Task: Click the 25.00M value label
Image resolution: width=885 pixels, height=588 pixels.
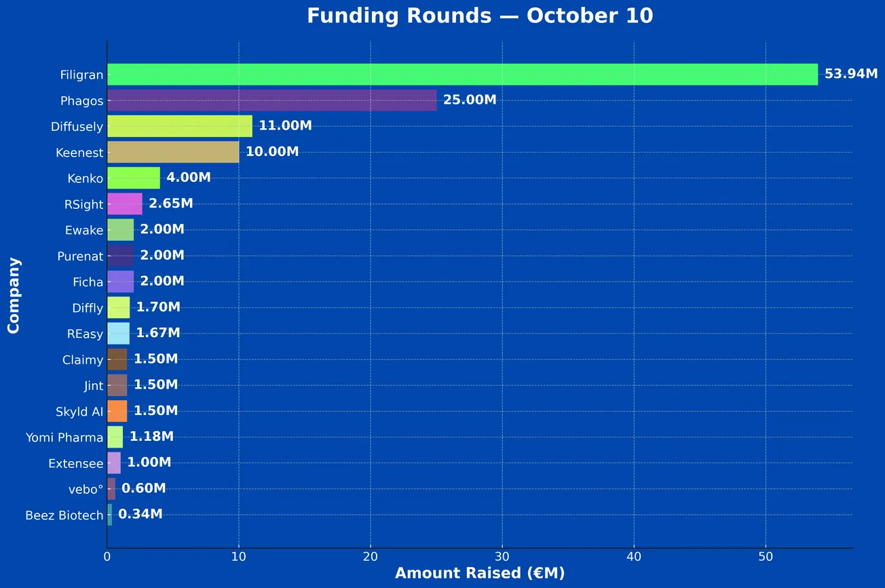Action: click(x=470, y=100)
